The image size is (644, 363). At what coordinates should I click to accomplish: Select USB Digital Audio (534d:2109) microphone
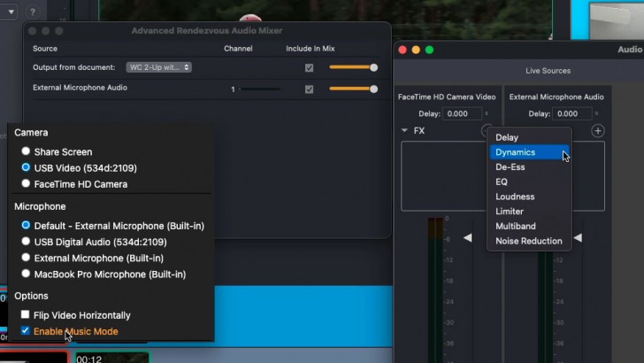click(26, 242)
